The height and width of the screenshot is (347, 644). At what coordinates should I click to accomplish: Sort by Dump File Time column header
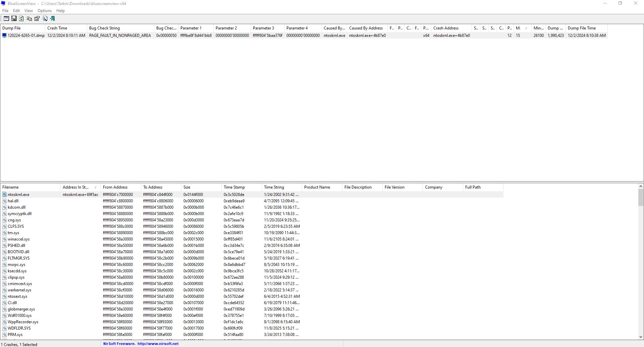click(587, 28)
